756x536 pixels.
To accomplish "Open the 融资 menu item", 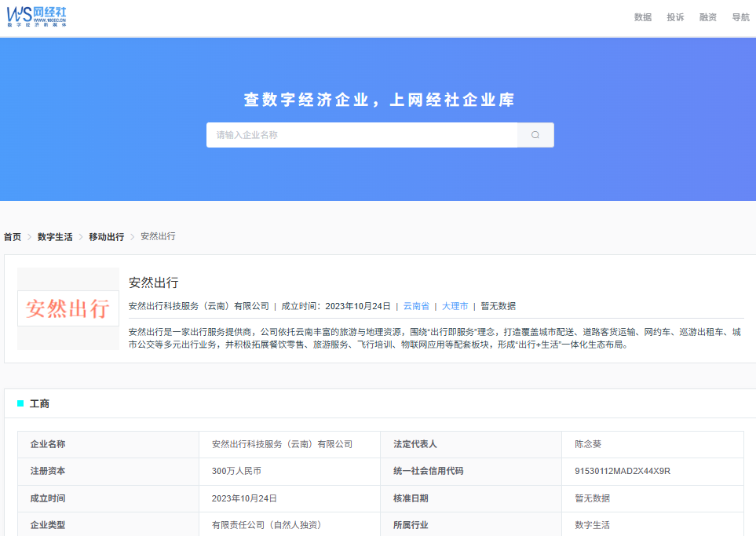I will pos(708,17).
